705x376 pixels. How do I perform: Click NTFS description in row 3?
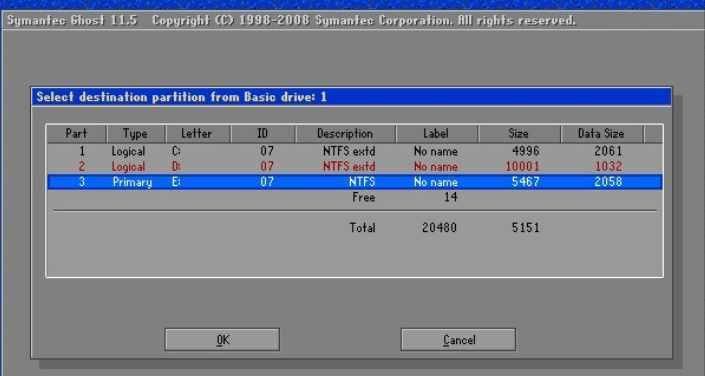coord(362,182)
